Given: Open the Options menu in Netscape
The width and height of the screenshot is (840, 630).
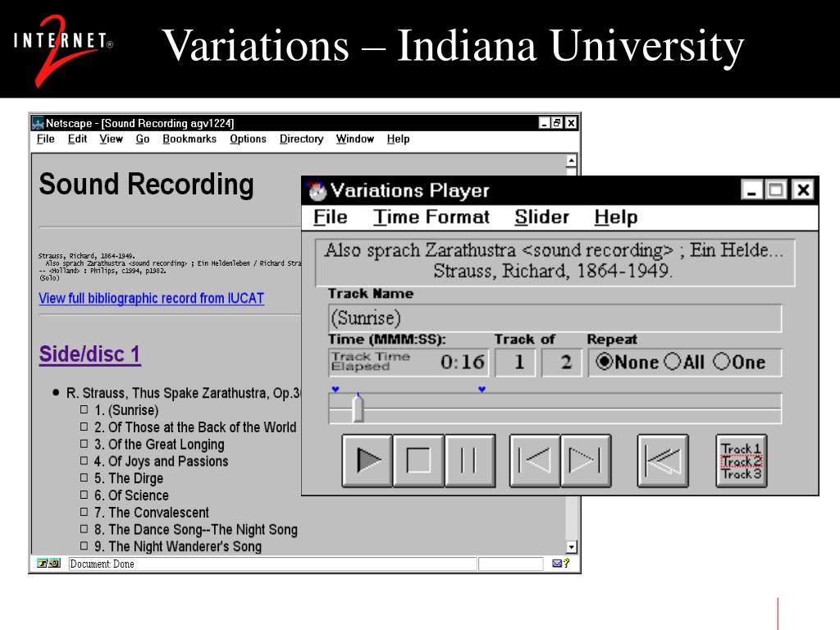Looking at the screenshot, I should point(248,139).
